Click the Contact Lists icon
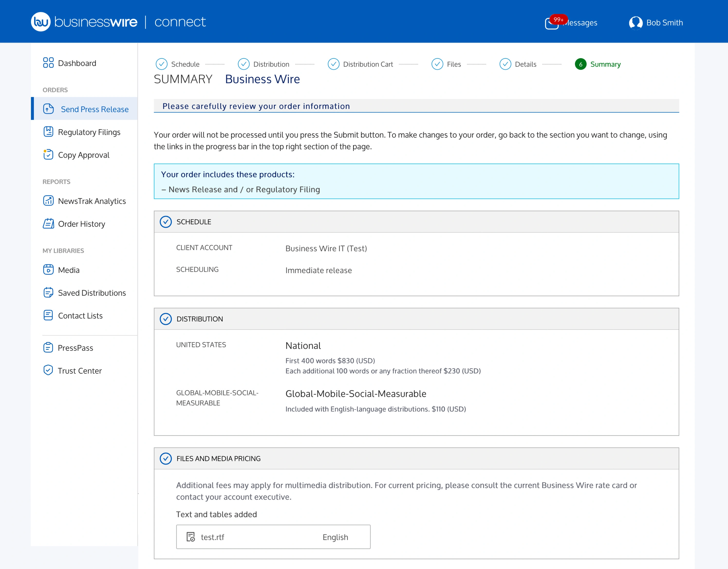Screen dimensions: 728x569 tap(48, 315)
